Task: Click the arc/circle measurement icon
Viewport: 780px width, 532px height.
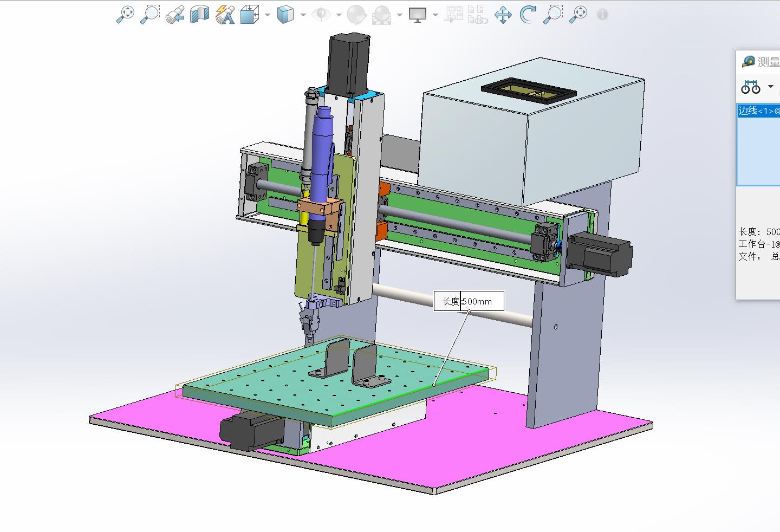Action: (x=751, y=87)
